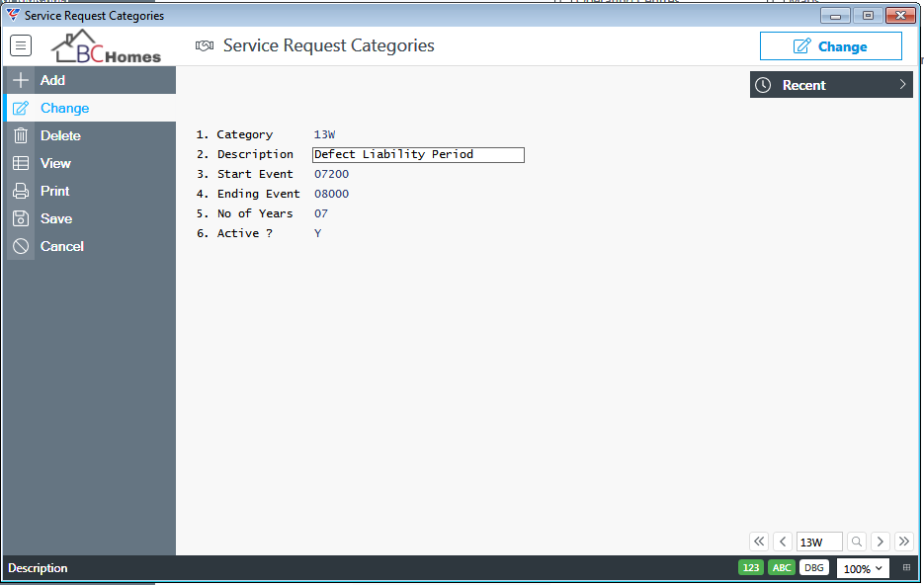Jump to first record with double-left arrows
The height and width of the screenshot is (585, 924).
coord(759,542)
